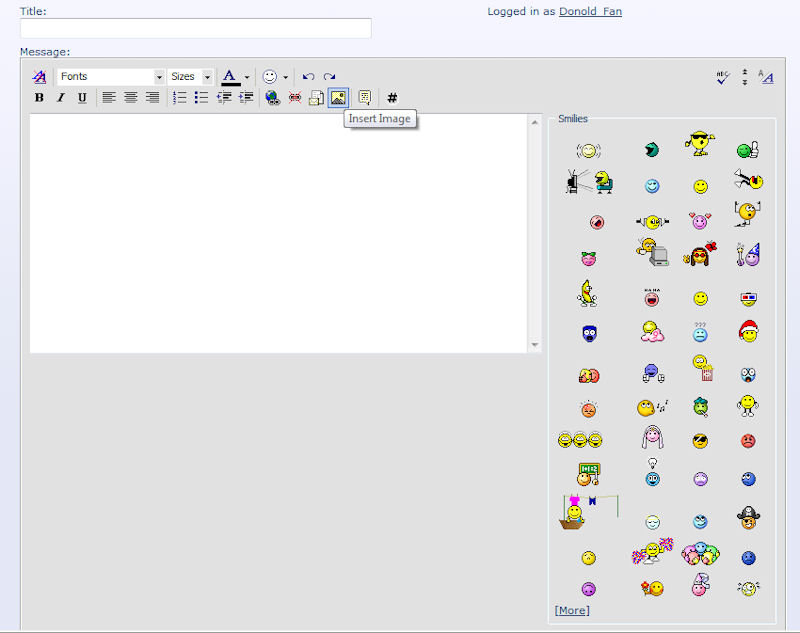Click into the Title input field

pos(195,28)
